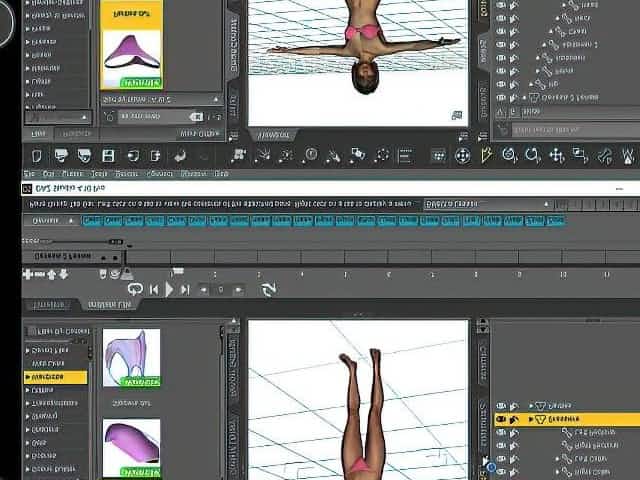640x480 pixels.
Task: Toggle eye icon on highlighted yellow scene row
Action: tap(502, 419)
